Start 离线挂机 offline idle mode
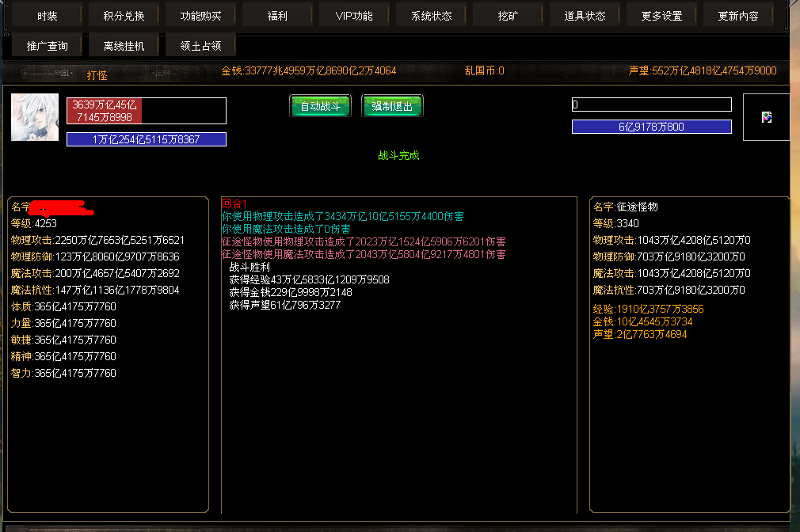 (124, 46)
